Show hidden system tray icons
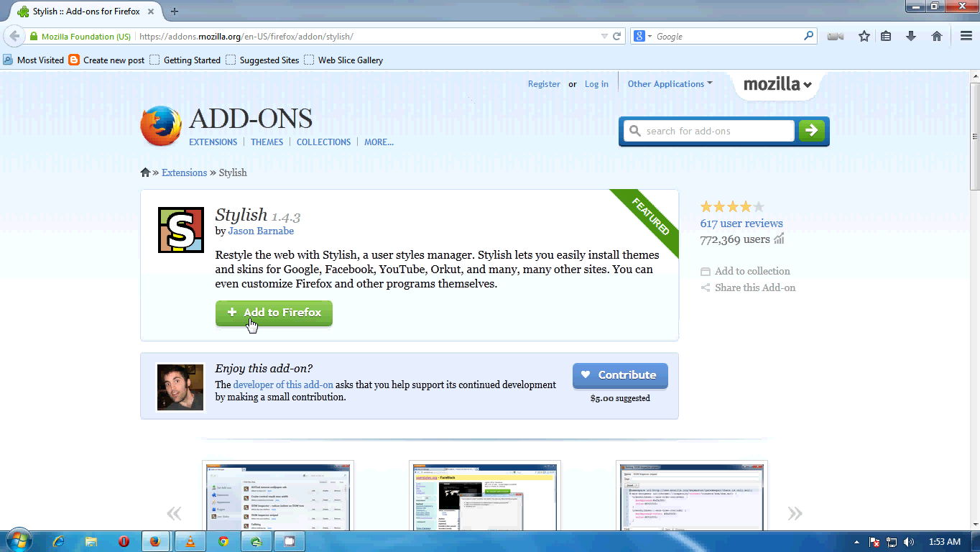The width and height of the screenshot is (980, 552). [856, 542]
